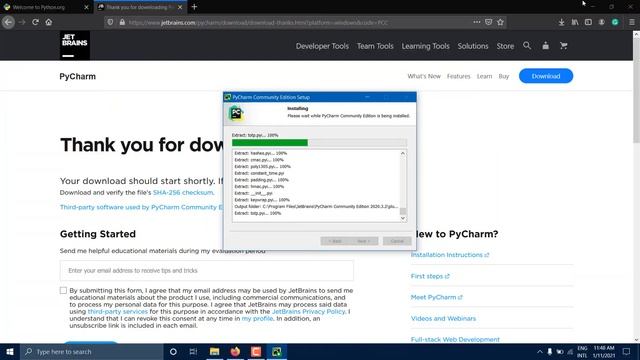Open the Firefox hamburger menu
The height and width of the screenshot is (360, 640).
[631, 22]
